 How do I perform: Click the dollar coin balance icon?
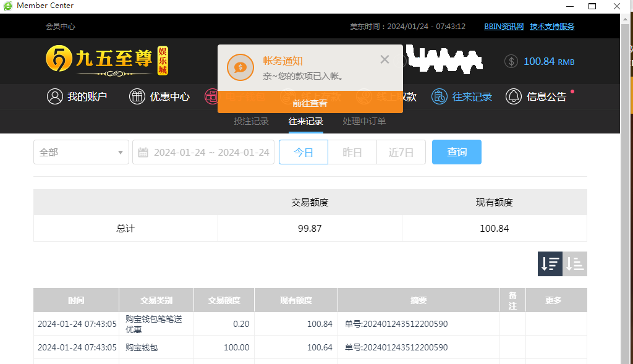click(511, 61)
